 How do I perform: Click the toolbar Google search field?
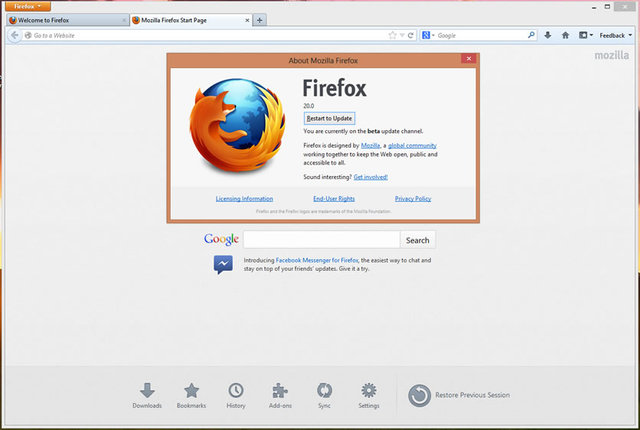pos(481,35)
